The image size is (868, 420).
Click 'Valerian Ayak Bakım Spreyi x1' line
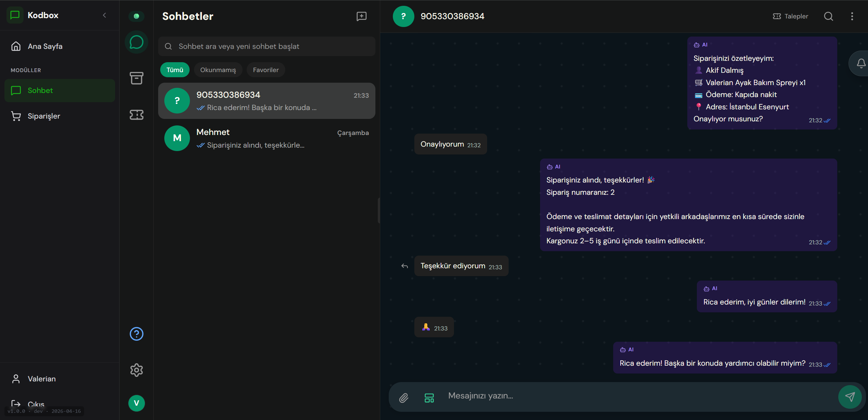pyautogui.click(x=750, y=82)
